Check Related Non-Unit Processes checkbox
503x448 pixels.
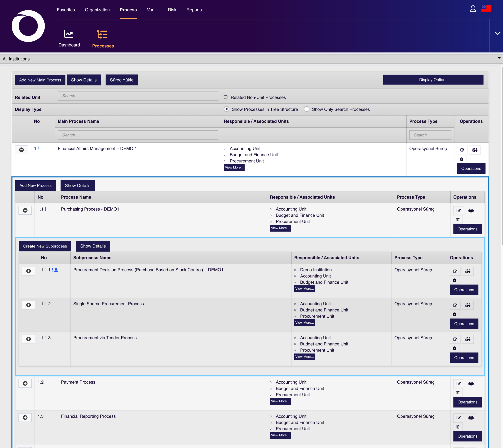[x=226, y=97]
